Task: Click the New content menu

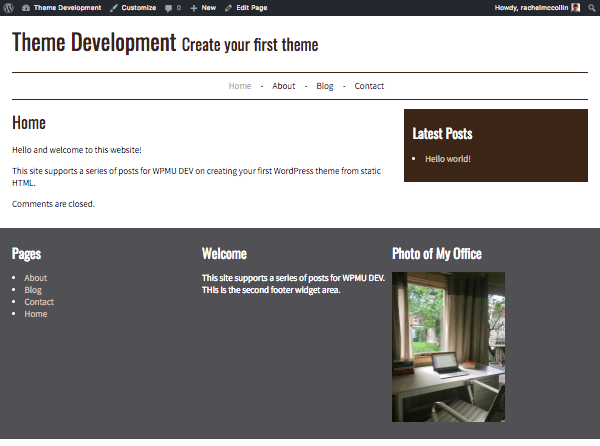Action: (203, 8)
